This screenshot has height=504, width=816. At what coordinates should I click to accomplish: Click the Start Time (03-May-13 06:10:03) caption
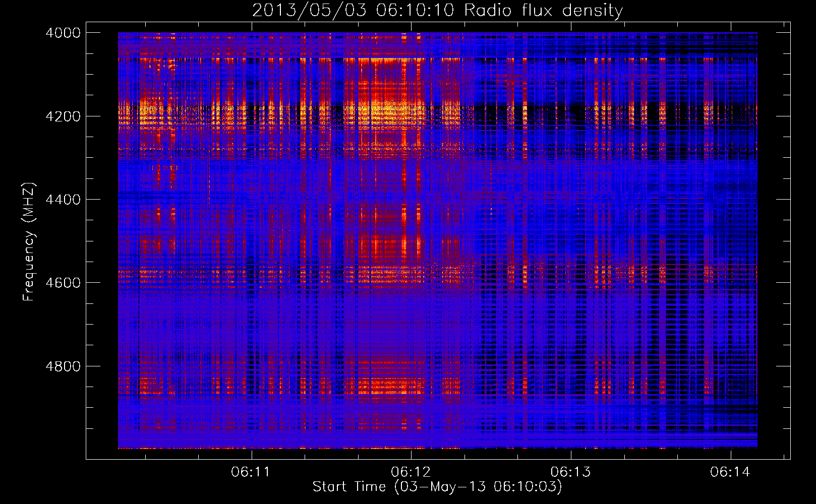437,487
